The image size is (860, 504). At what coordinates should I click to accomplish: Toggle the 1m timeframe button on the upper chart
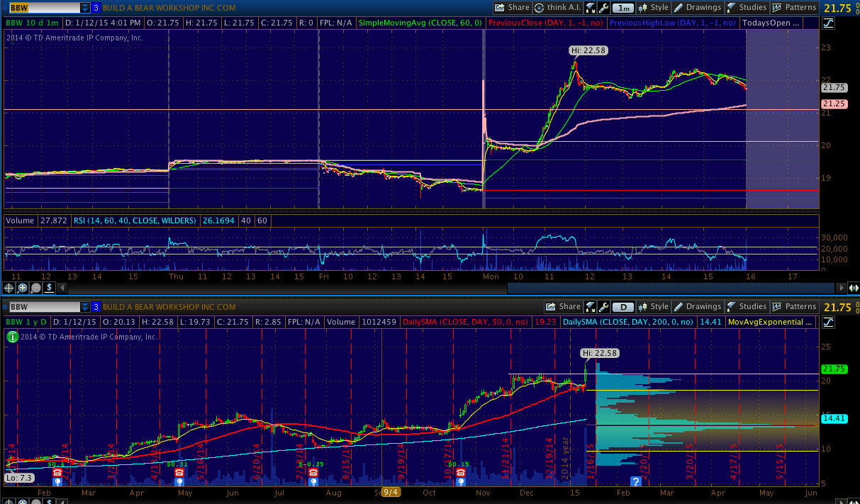tap(623, 8)
